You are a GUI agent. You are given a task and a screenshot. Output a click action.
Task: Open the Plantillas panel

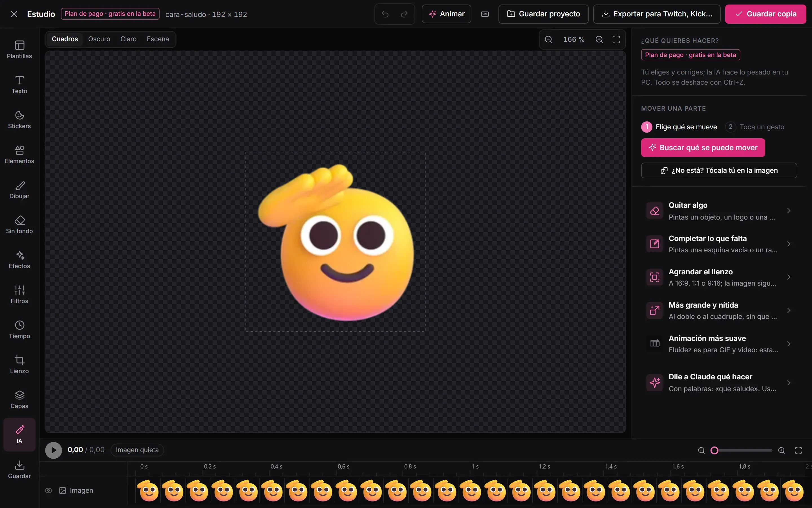(19, 50)
